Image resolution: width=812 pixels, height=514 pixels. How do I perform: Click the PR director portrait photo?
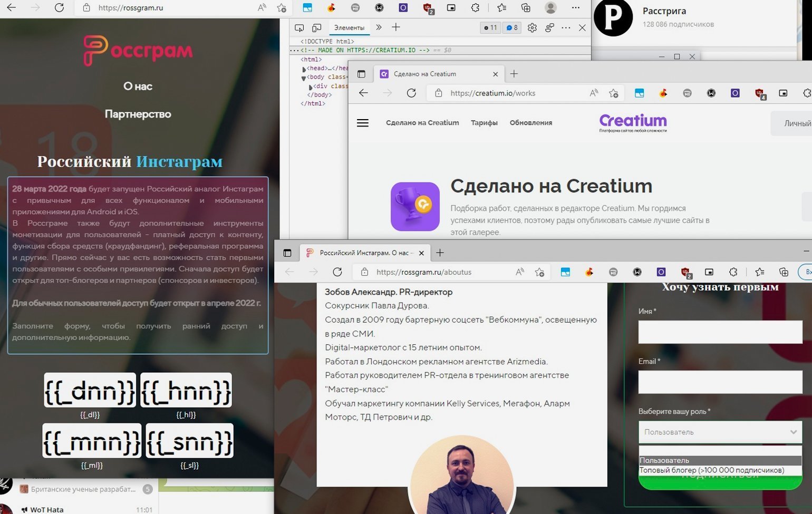coord(462,476)
